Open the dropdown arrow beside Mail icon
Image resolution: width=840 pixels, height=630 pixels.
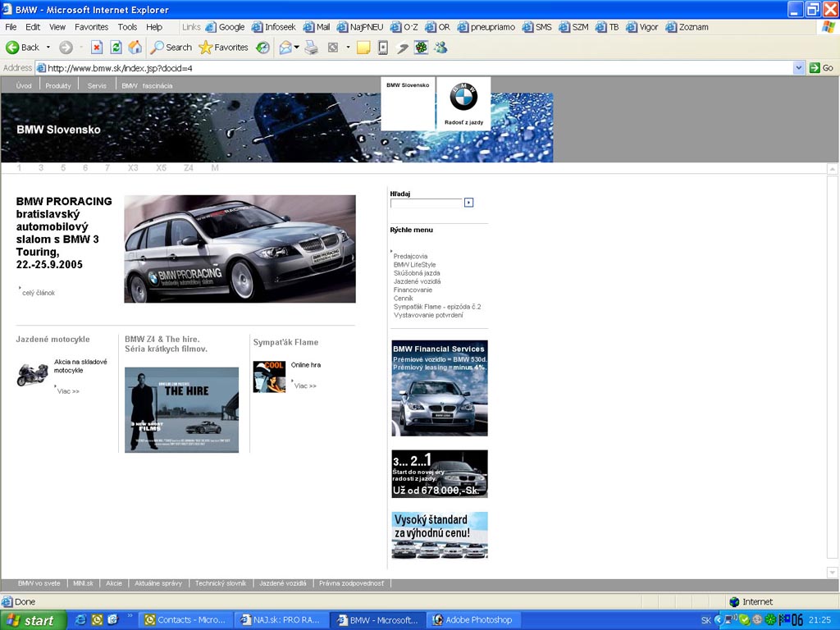(296, 48)
